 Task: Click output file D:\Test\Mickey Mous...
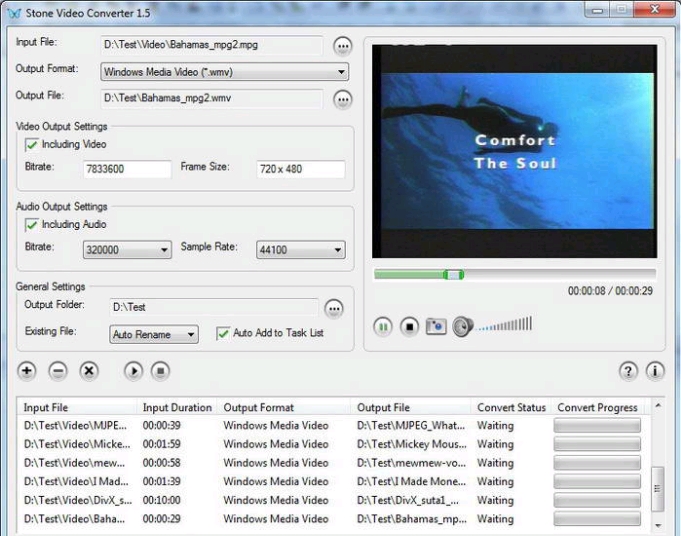pyautogui.click(x=412, y=444)
